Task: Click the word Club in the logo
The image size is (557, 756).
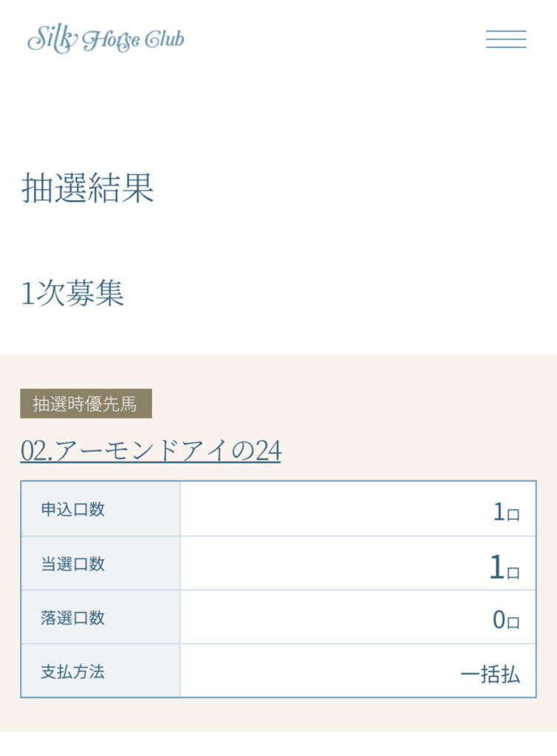Action: (x=165, y=39)
